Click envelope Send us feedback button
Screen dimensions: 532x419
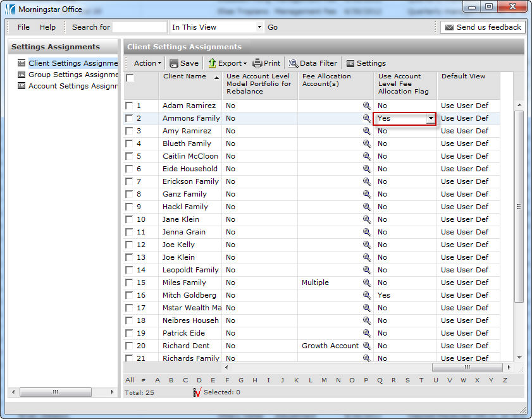(482, 27)
